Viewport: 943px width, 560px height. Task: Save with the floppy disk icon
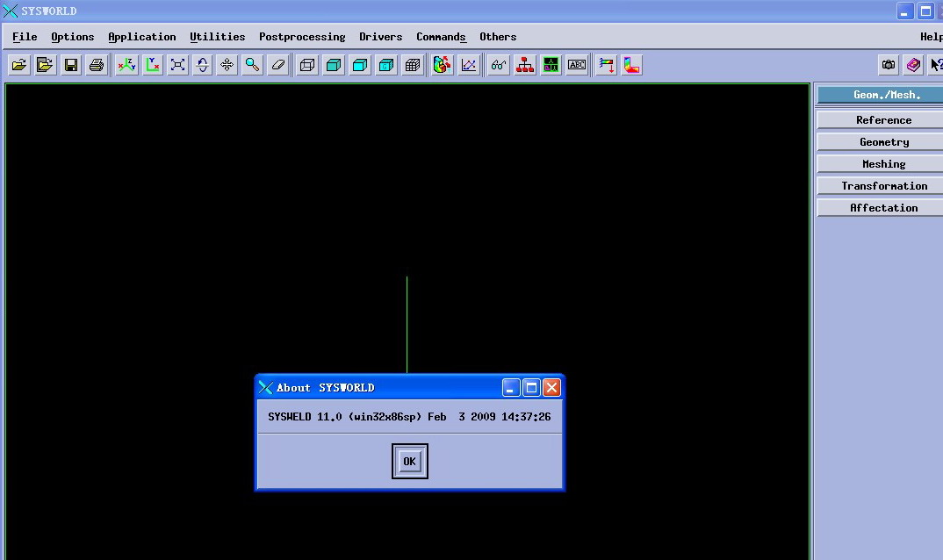(x=71, y=65)
